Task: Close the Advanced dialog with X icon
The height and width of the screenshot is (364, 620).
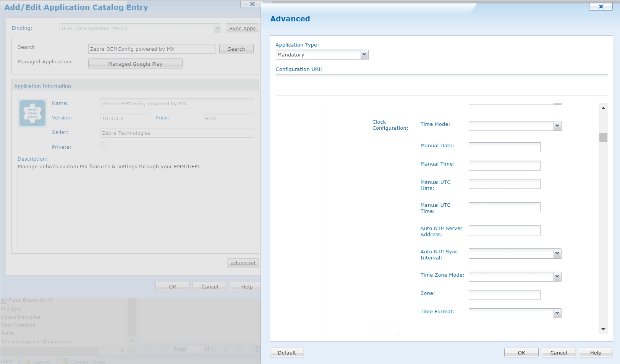Action: click(x=601, y=6)
